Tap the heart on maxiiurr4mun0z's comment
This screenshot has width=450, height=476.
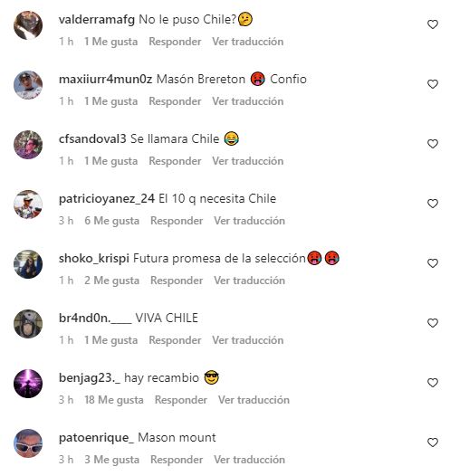[433, 84]
